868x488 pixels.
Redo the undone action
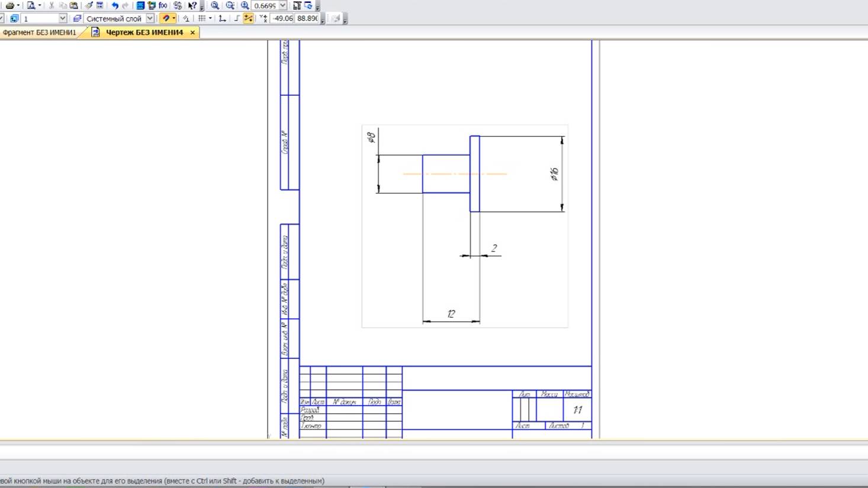[x=126, y=5]
